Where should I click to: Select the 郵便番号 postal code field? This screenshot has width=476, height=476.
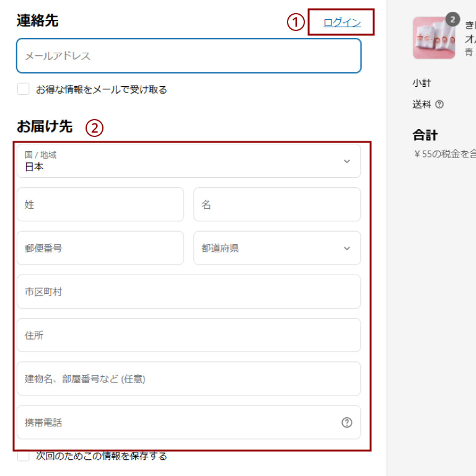(100, 248)
